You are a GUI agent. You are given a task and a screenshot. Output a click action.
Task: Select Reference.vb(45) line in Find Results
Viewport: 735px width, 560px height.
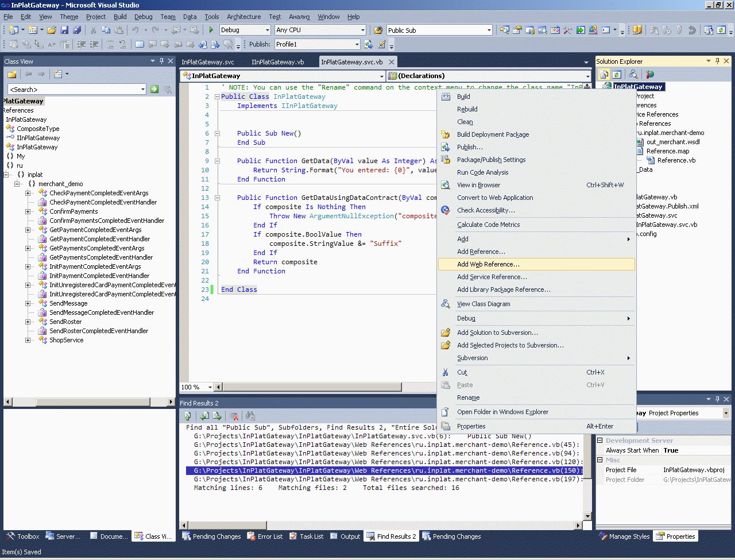click(386, 445)
